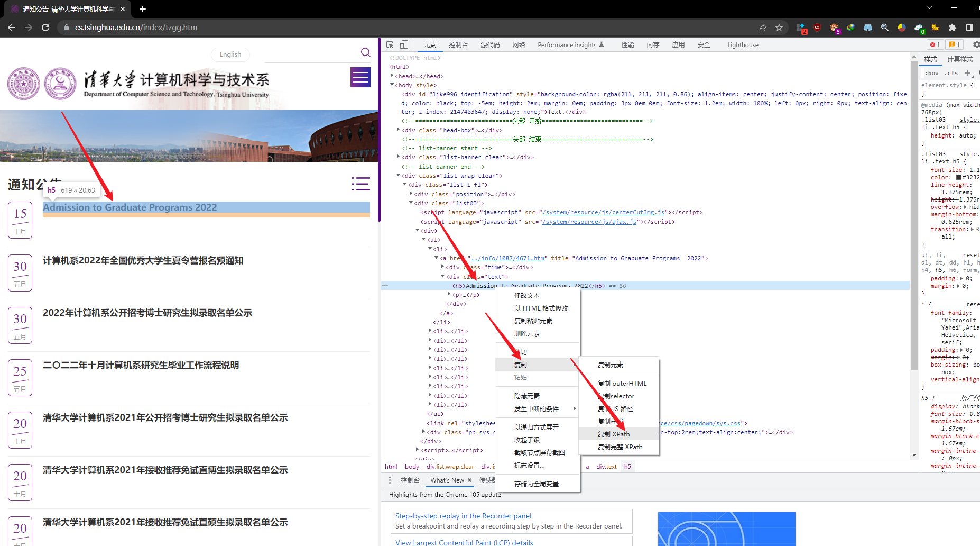
Task: Click View Largest Contentful Paint details link
Action: (x=464, y=542)
